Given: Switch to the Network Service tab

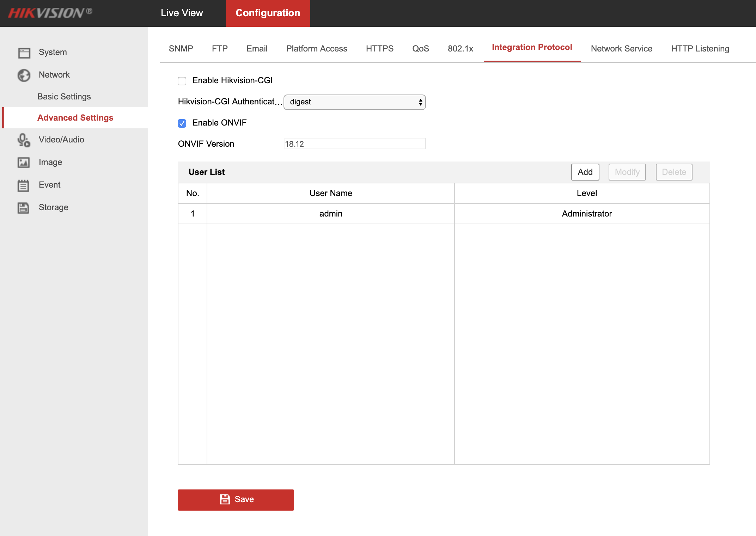Looking at the screenshot, I should [x=621, y=49].
